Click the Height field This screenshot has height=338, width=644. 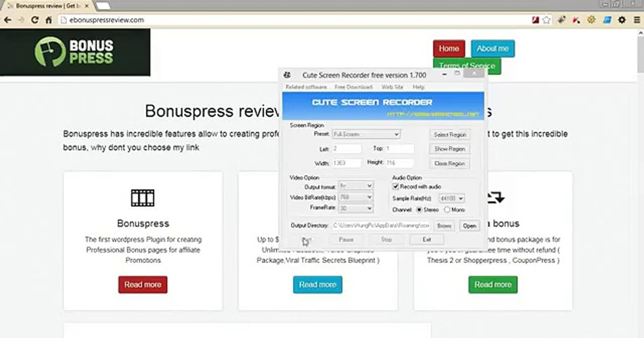click(x=400, y=163)
